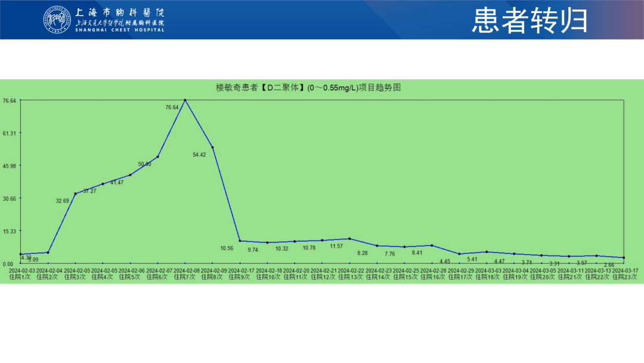Image resolution: width=644 pixels, height=363 pixels.
Task: Click y-axis label 15.33
Action: [10, 232]
